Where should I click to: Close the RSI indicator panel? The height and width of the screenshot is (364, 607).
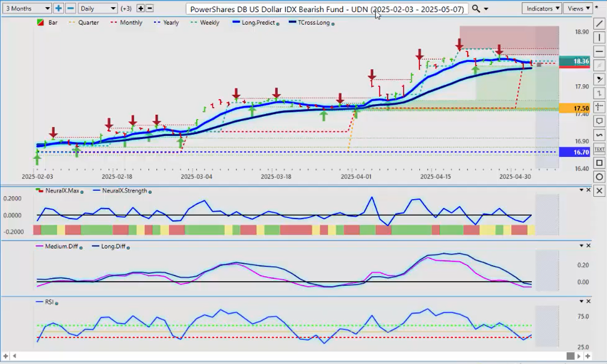[x=588, y=301]
